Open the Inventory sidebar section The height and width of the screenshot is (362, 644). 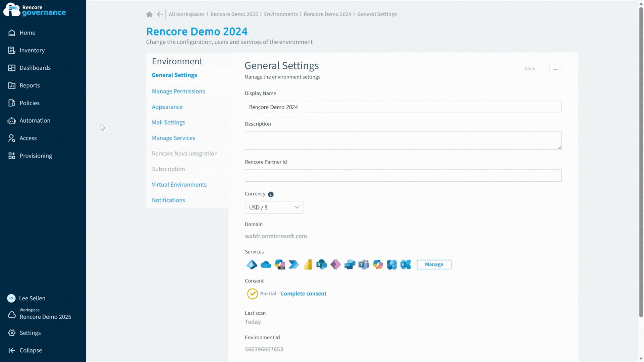[x=32, y=50]
